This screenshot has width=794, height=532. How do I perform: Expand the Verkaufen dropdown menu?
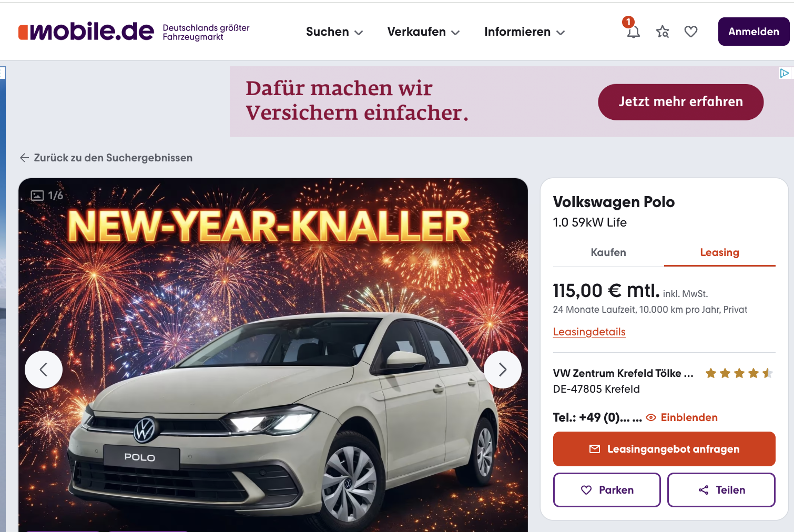click(423, 32)
